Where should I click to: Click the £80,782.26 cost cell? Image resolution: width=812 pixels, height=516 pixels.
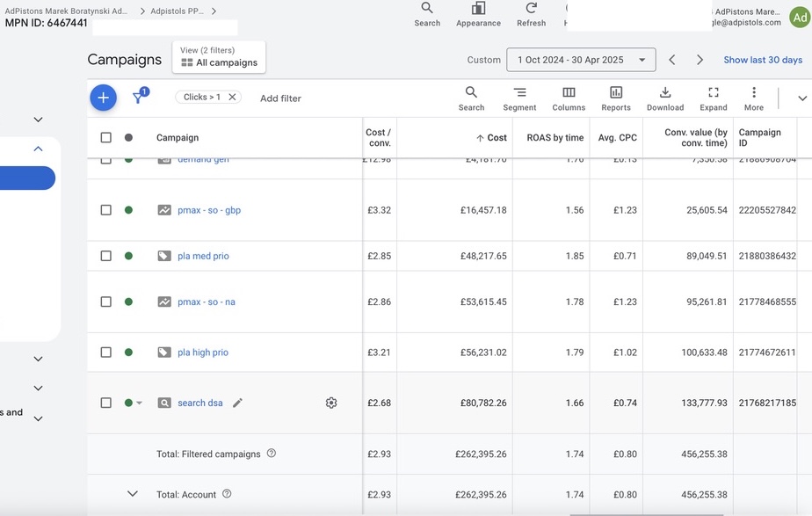(483, 403)
